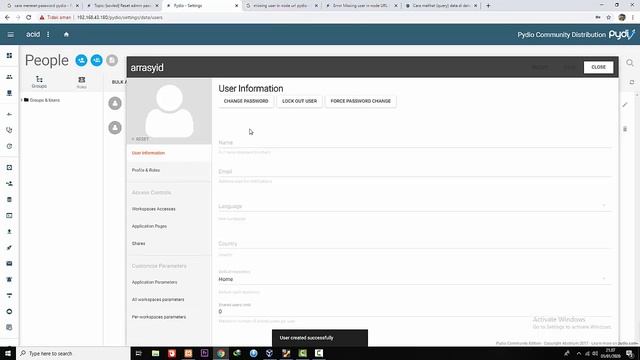640x360 pixels.
Task: Click RESET under the avatar picture
Action: tap(140, 139)
